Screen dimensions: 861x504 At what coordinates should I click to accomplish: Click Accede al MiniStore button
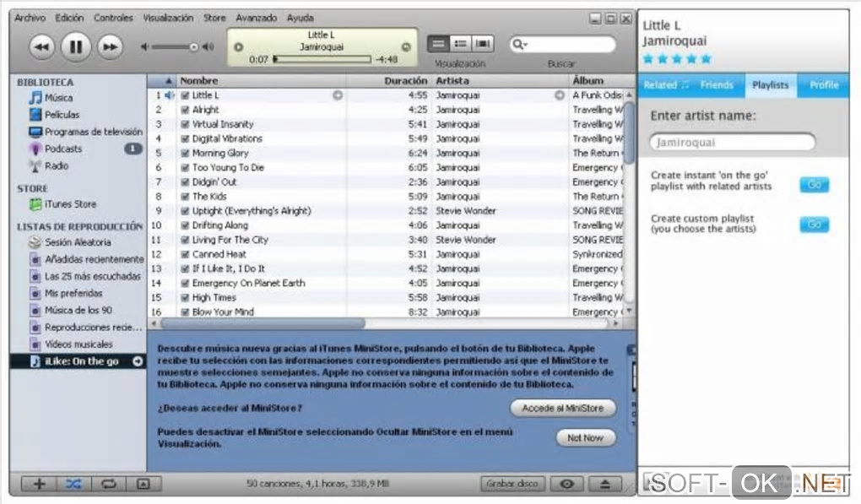tap(562, 409)
